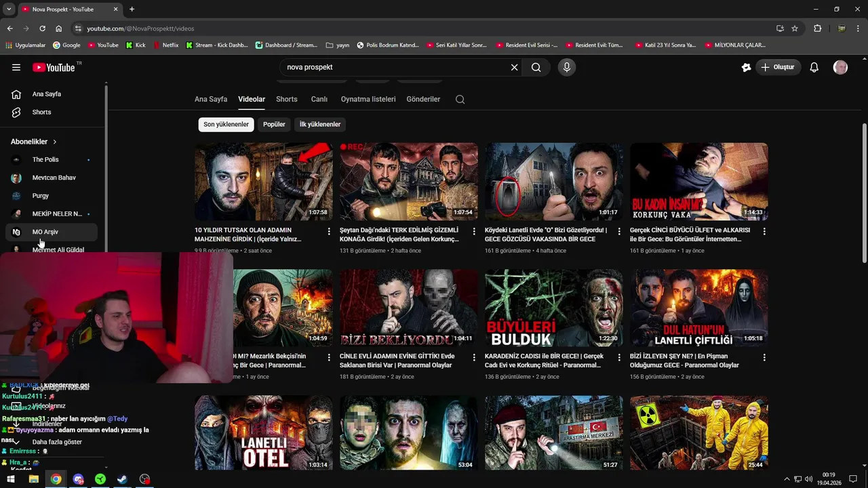Viewport: 868px width, 488px height.
Task: Open more options for Köydeki Lanetli Evde video
Action: click(x=619, y=231)
